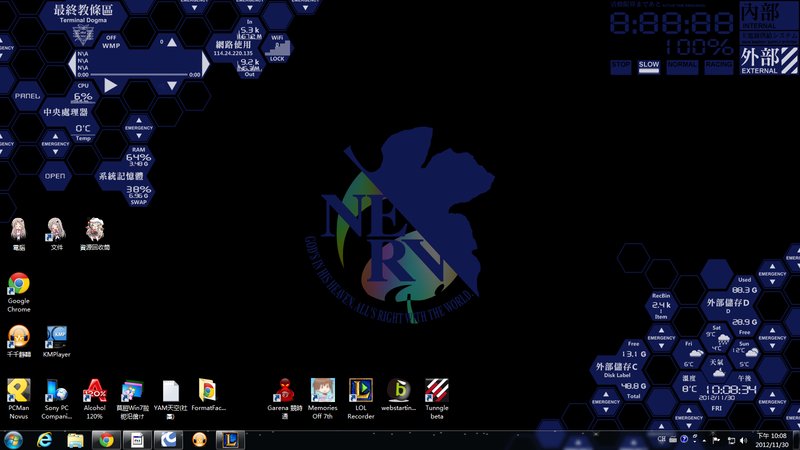800x450 pixels.
Task: Click the orange 千千靜聽 taskbar icon
Action: tap(199, 440)
